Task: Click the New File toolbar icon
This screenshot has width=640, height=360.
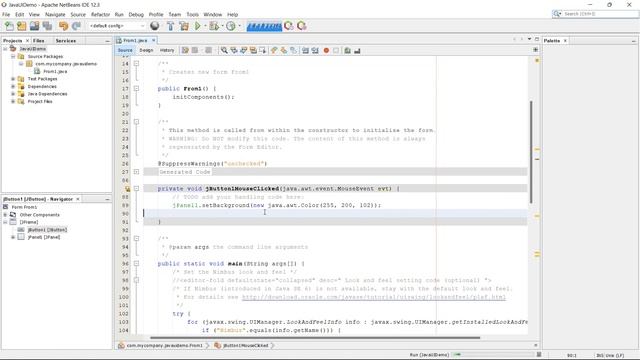Action: coord(9,26)
